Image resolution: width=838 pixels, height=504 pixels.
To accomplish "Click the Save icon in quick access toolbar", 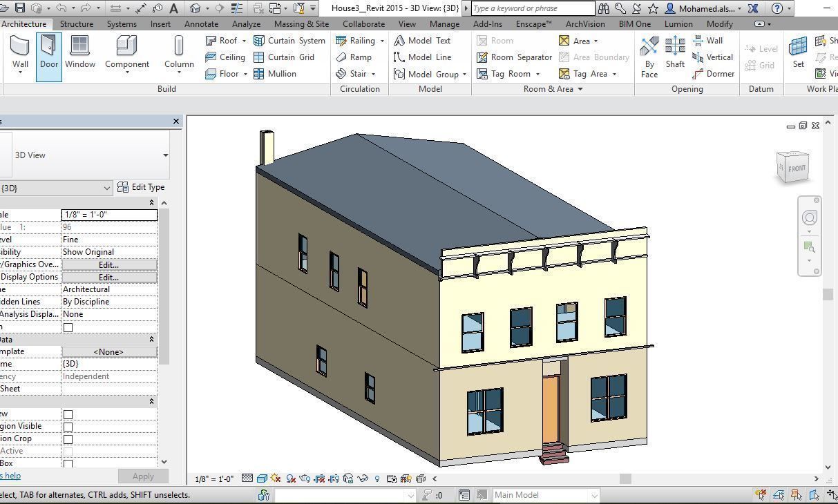I will 19,8.
